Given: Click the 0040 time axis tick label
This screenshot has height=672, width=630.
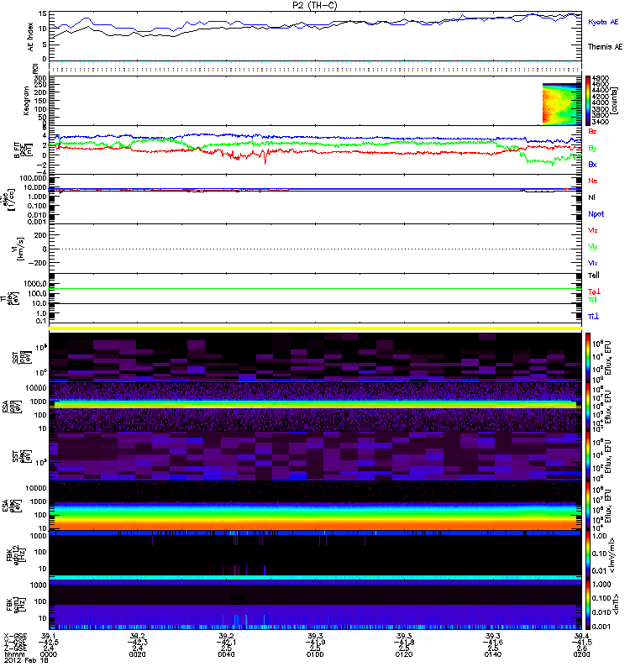Looking at the screenshot, I should (x=228, y=658).
